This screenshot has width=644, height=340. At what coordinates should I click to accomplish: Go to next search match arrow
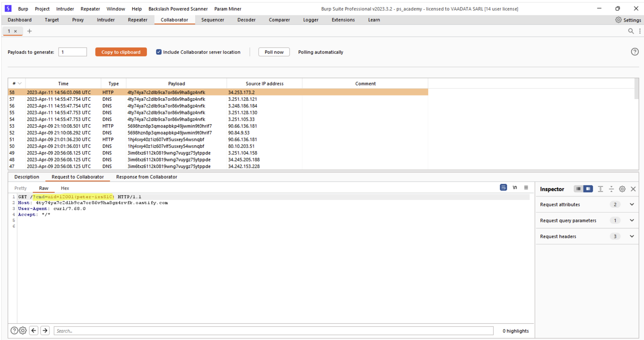tap(45, 330)
